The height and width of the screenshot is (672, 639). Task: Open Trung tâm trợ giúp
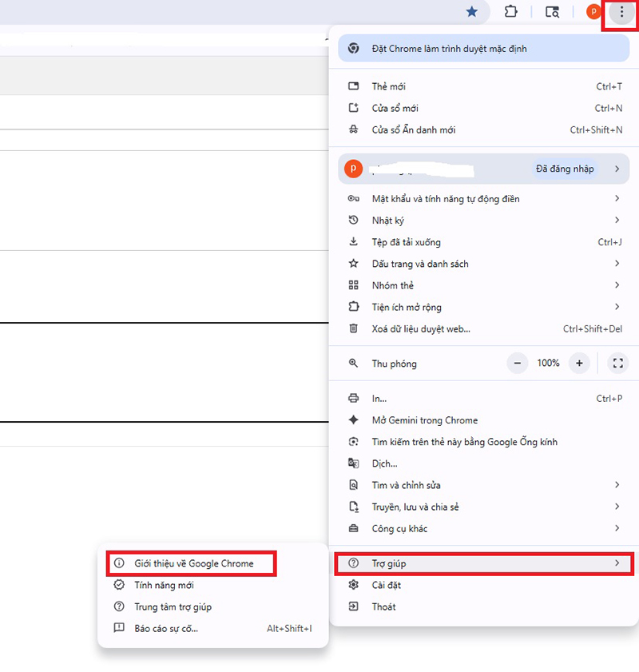tap(212, 606)
